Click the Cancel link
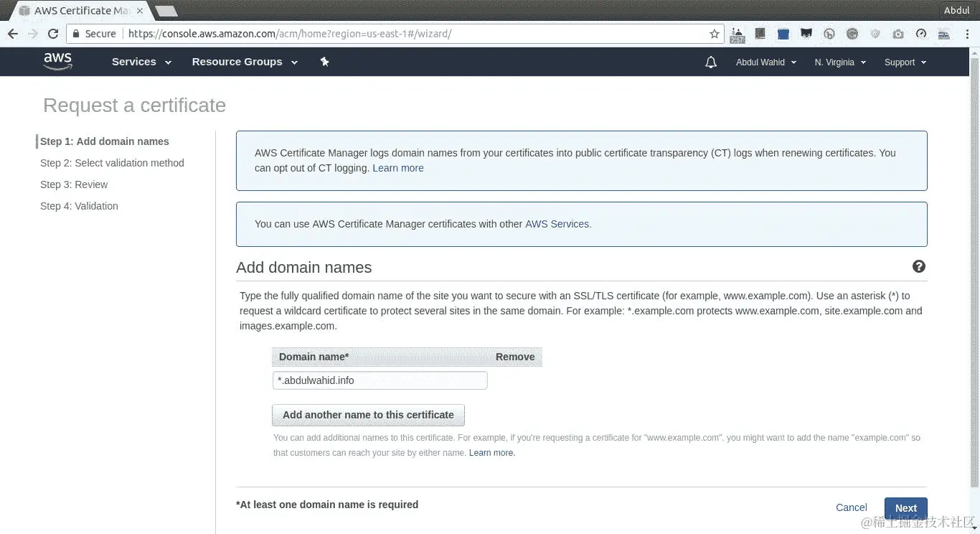Screen dimensions: 980x534 (x=852, y=507)
